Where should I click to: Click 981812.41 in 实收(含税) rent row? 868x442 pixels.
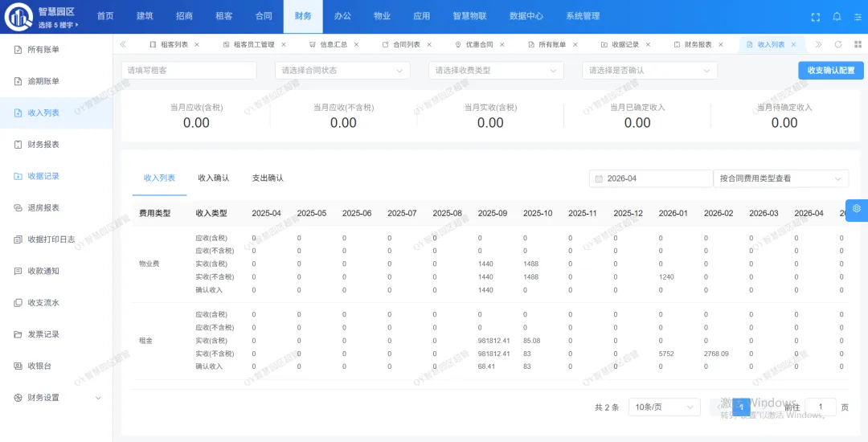click(x=493, y=341)
